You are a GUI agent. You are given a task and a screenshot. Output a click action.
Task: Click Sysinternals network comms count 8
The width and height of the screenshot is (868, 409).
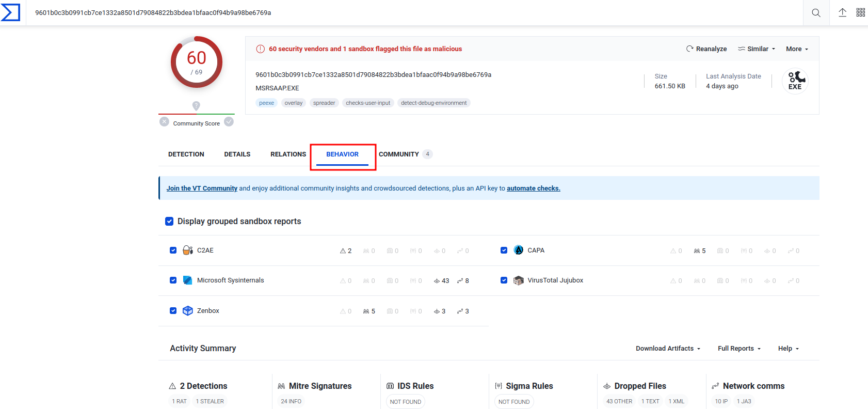[463, 281]
